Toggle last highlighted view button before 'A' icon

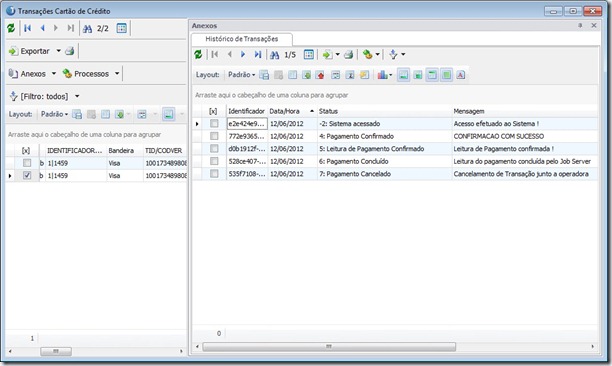[x=447, y=75]
